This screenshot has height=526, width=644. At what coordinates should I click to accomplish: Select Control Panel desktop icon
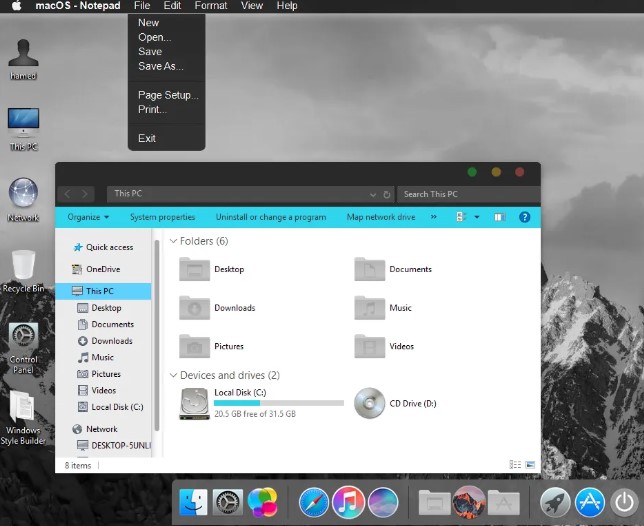pyautogui.click(x=23, y=348)
